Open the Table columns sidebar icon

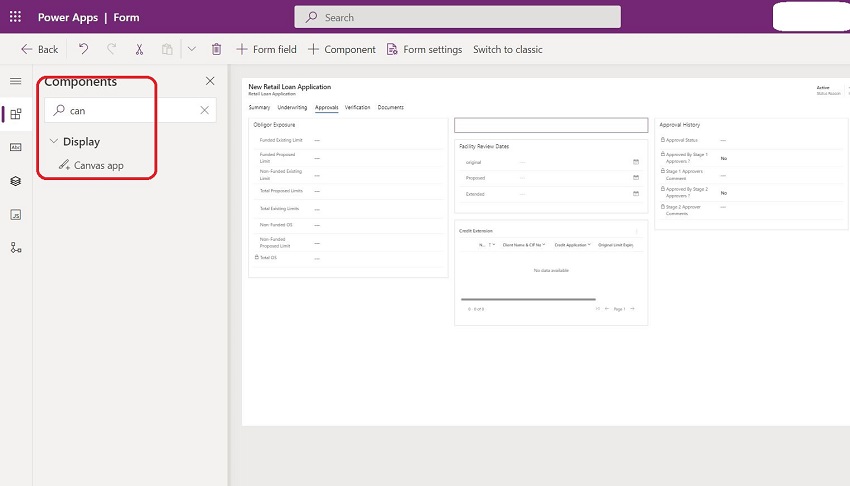click(15, 147)
